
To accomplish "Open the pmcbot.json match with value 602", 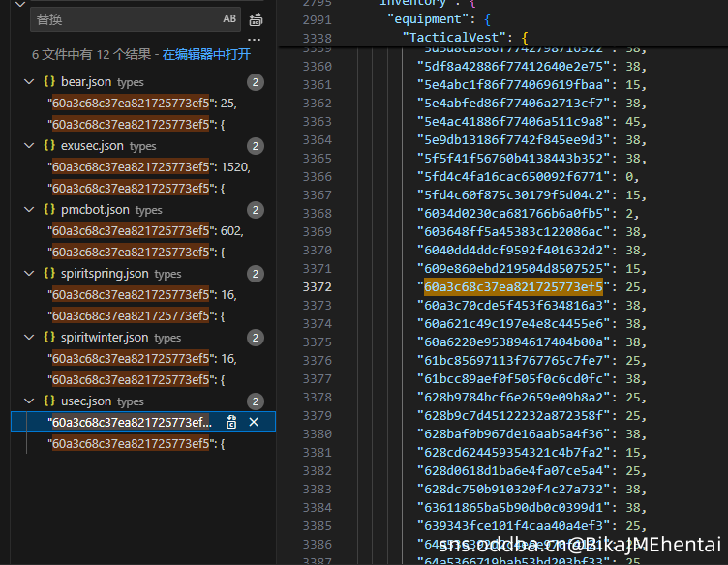I will [x=145, y=230].
